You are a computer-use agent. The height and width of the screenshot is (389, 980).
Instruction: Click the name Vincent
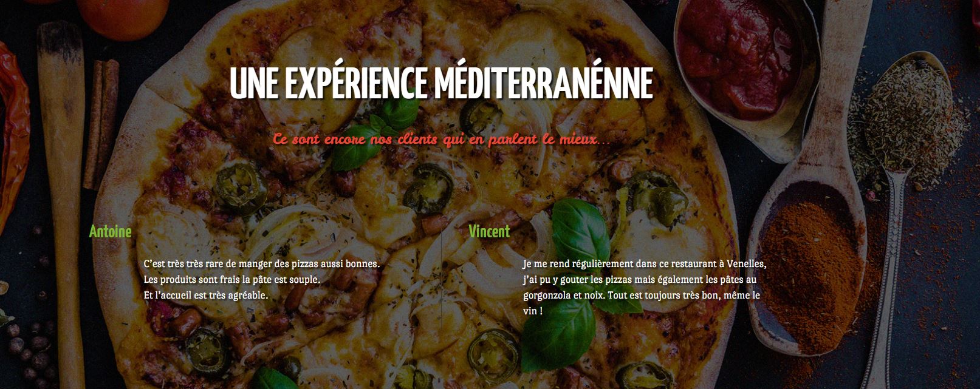(489, 231)
